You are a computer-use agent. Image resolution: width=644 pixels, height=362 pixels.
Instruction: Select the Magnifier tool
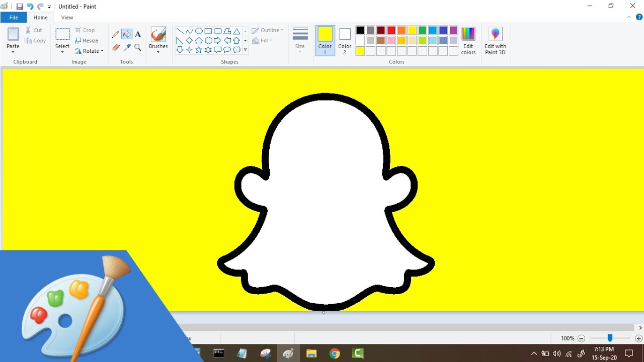[138, 47]
